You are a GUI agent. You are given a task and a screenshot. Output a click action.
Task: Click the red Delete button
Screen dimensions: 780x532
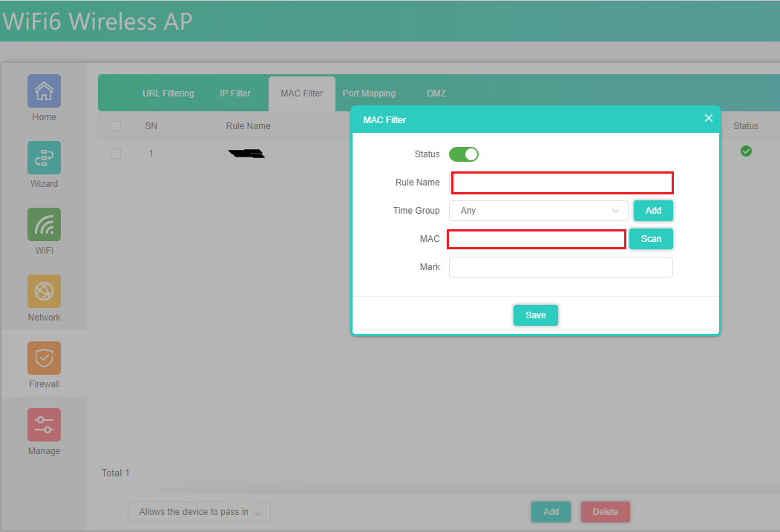click(x=605, y=512)
